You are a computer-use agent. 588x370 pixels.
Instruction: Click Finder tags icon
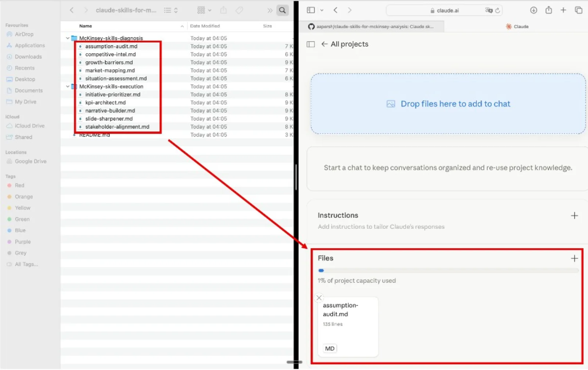(x=239, y=10)
